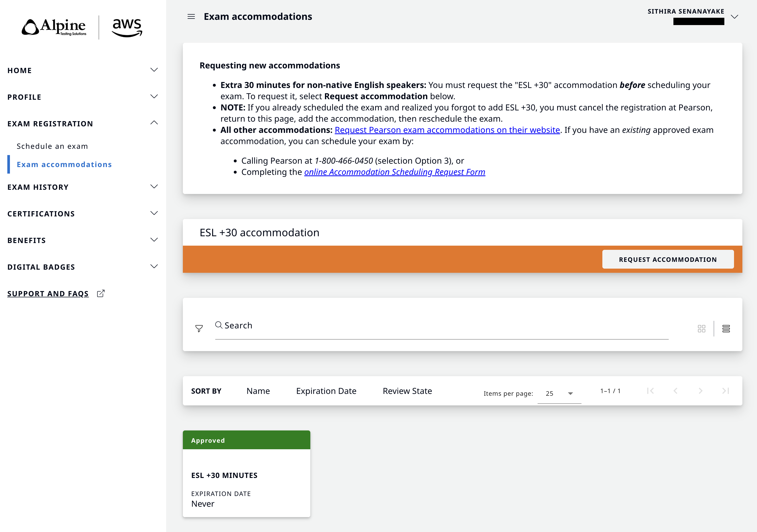Click the Pearson phone number 1-800-466-0450
Image resolution: width=757 pixels, height=532 pixels.
coord(343,161)
